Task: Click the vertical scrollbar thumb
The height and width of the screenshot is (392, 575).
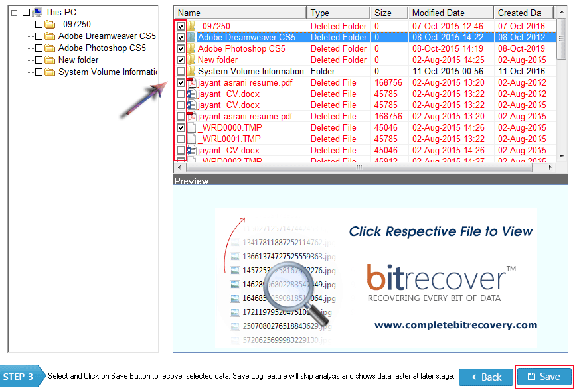Action: point(561,38)
